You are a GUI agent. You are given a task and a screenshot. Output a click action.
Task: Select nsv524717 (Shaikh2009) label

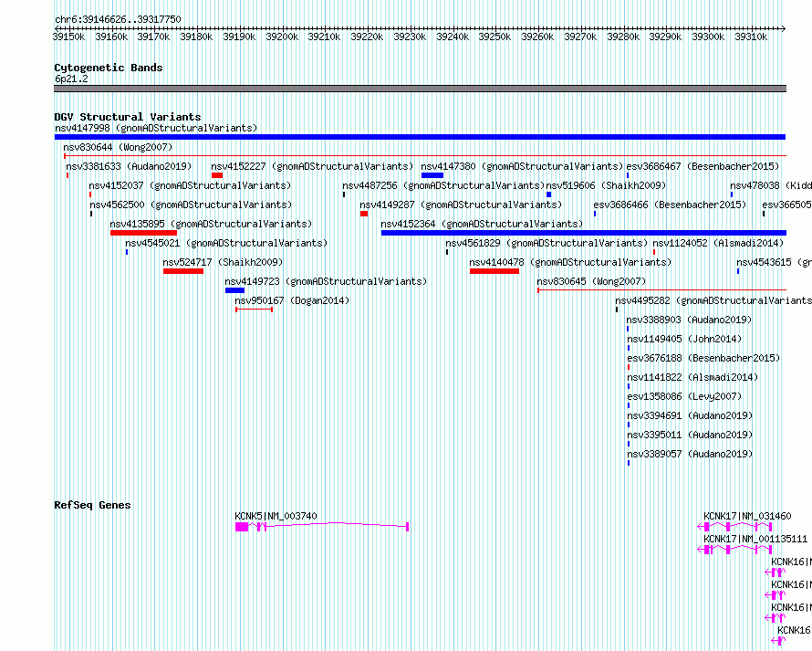(x=223, y=262)
